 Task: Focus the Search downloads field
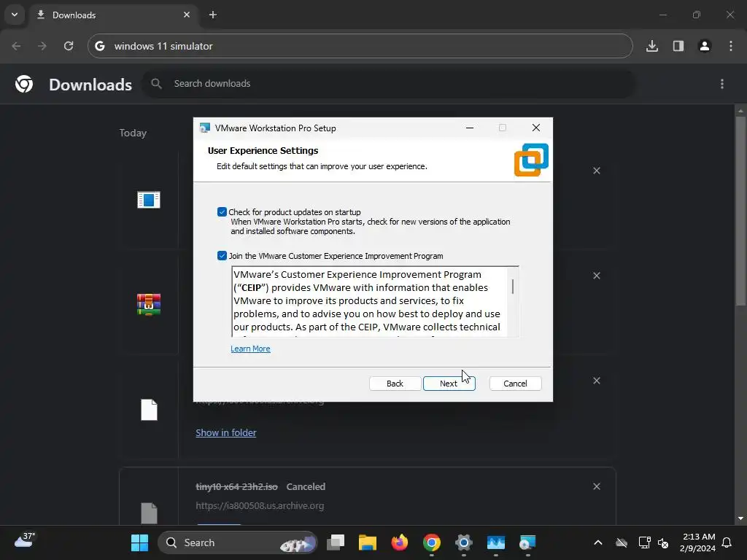388,84
